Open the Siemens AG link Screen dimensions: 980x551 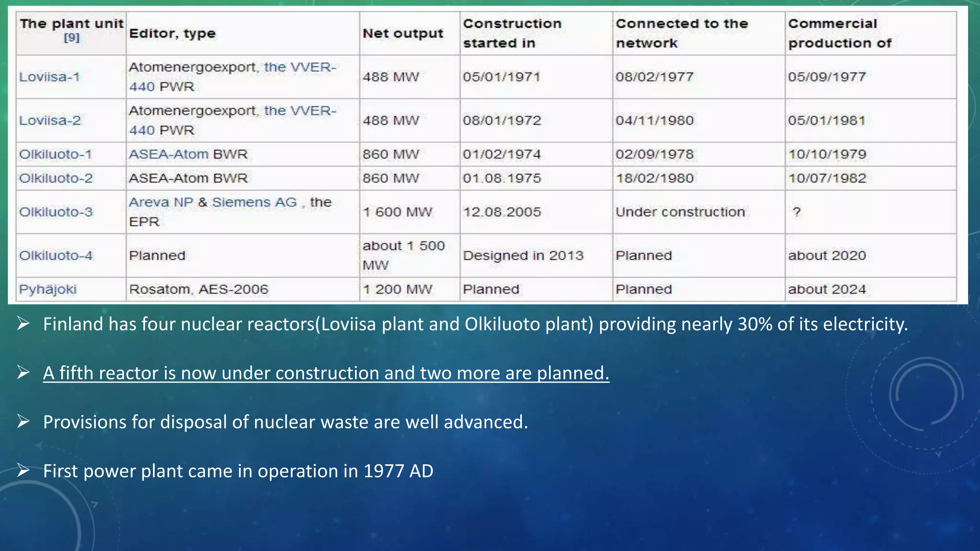tap(255, 202)
